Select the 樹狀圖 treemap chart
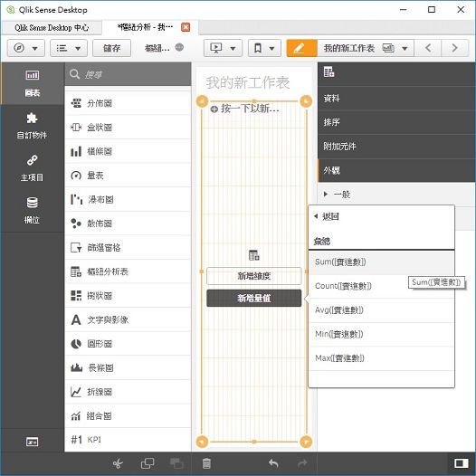The image size is (476, 476). point(129,295)
